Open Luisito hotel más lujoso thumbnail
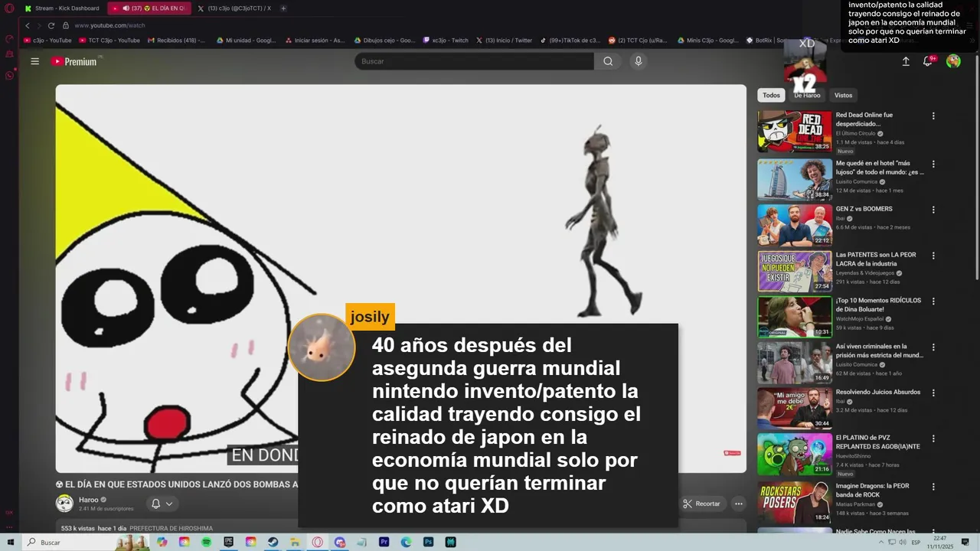This screenshot has width=980, height=551. (x=795, y=179)
